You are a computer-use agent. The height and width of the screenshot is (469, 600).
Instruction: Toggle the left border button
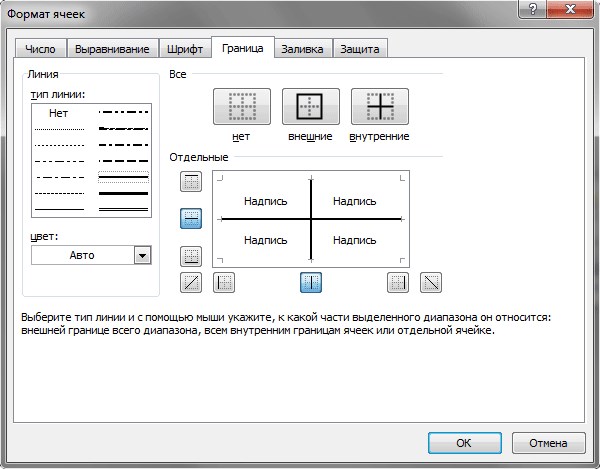pyautogui.click(x=224, y=282)
